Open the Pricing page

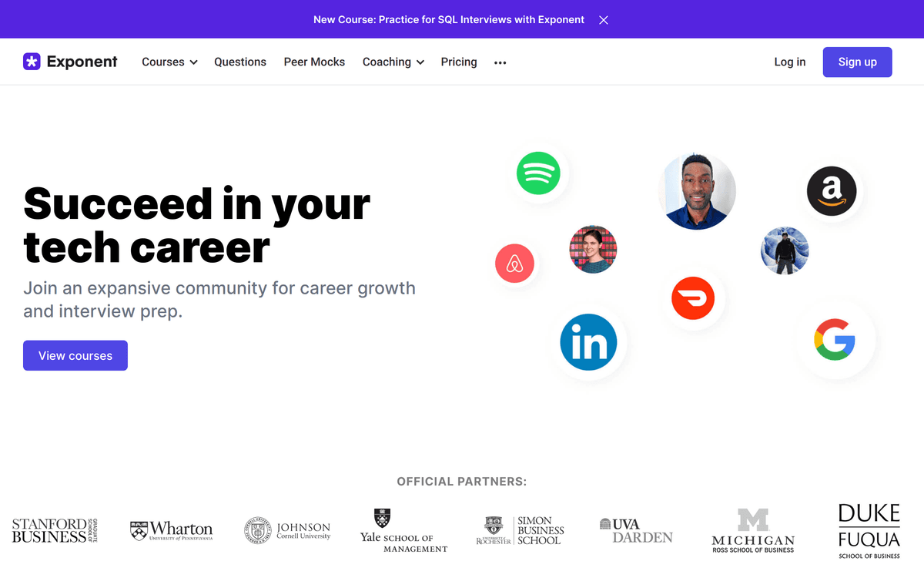point(459,62)
